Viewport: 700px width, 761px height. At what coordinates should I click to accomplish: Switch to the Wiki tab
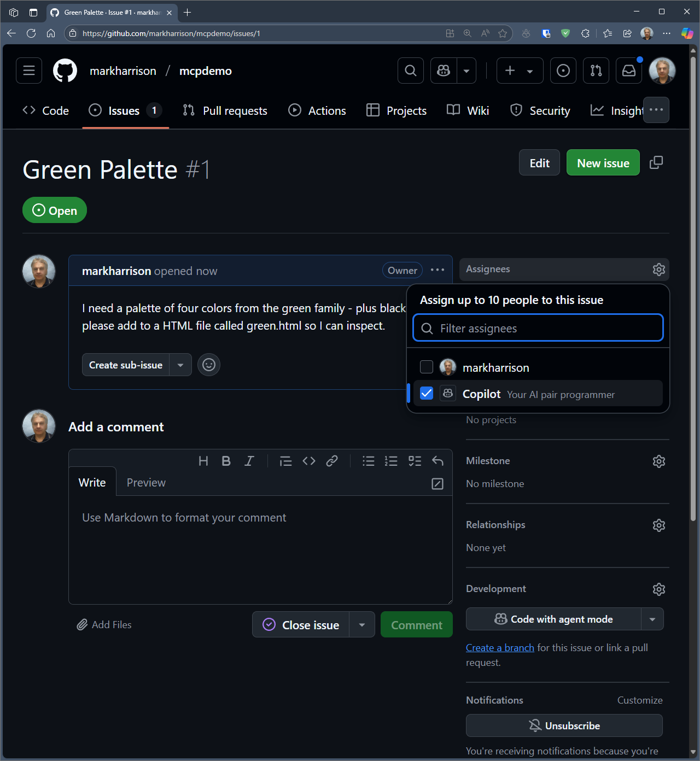pos(468,110)
